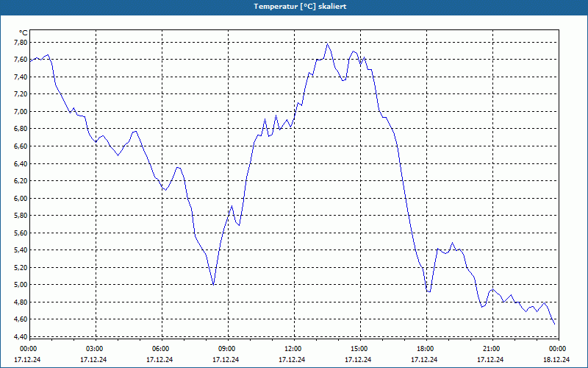
Task: Select the 5,60 axis label
Action: 21,233
